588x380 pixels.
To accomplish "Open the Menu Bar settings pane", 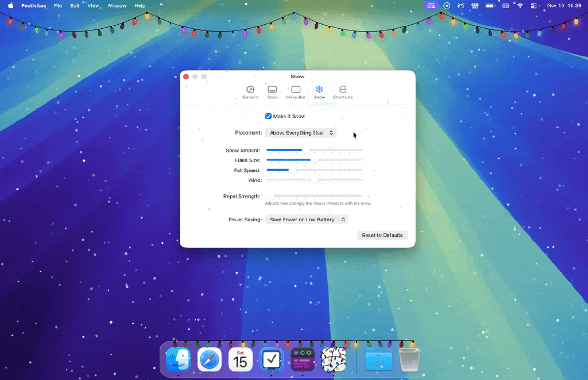I will (295, 92).
